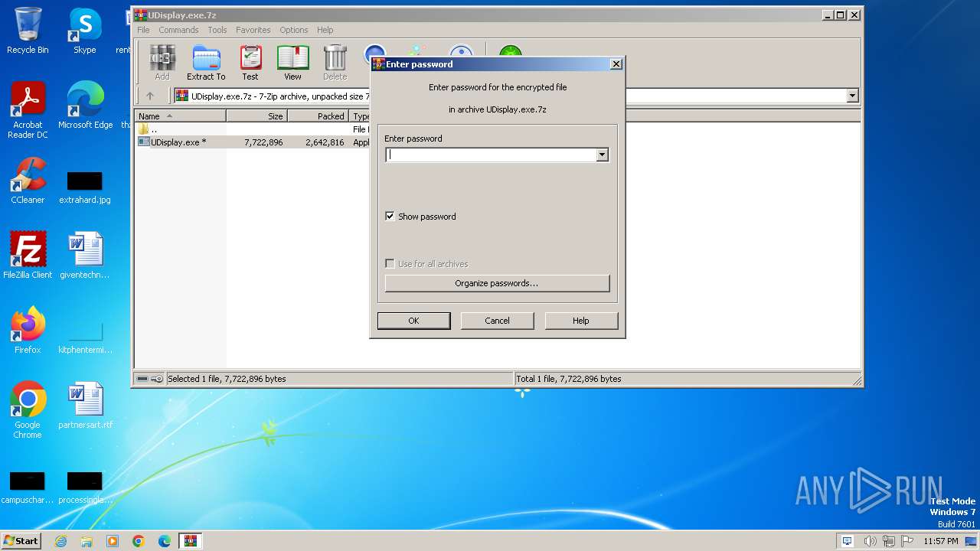The height and width of the screenshot is (551, 980).
Task: Click the network tray icon
Action: pos(889,541)
